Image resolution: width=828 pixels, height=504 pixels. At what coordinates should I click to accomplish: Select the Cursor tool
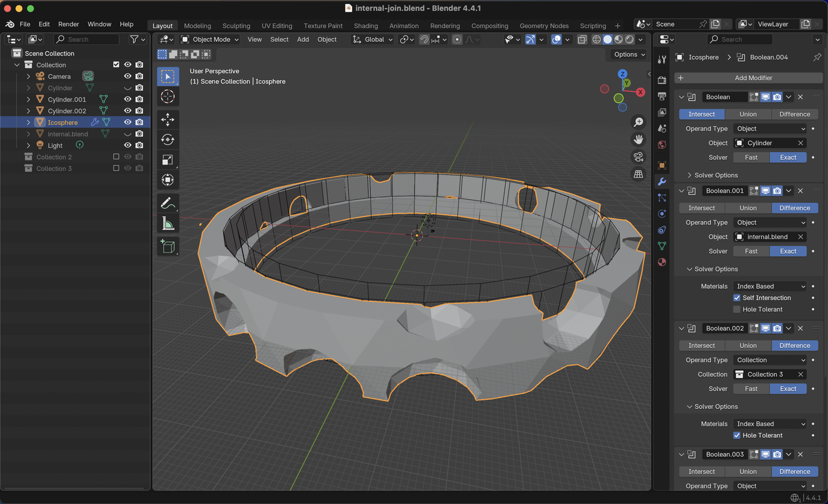(168, 96)
